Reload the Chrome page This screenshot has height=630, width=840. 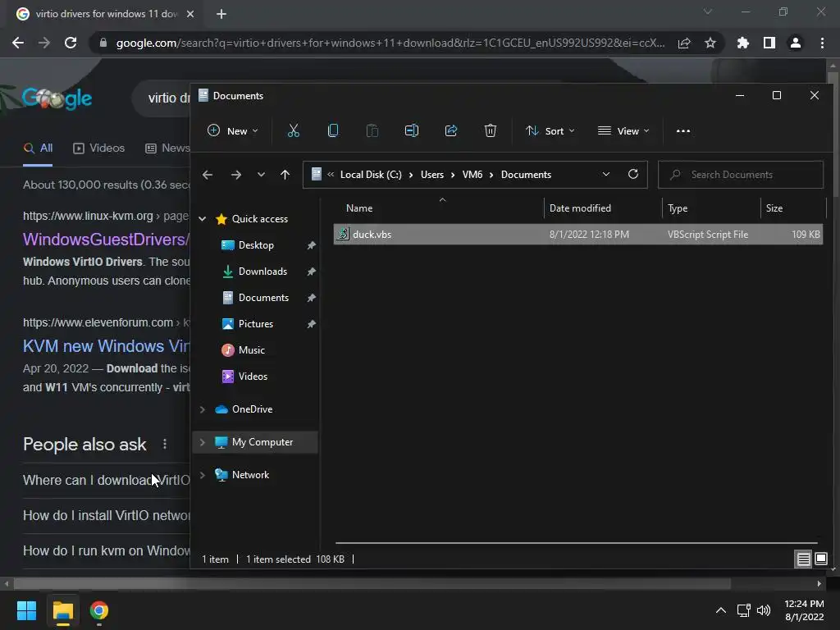pyautogui.click(x=71, y=43)
